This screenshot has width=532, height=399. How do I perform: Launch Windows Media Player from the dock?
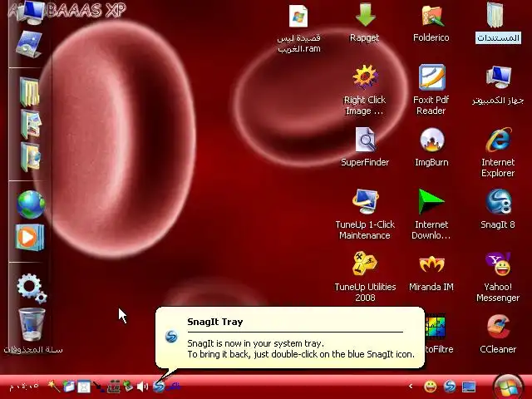tap(30, 238)
